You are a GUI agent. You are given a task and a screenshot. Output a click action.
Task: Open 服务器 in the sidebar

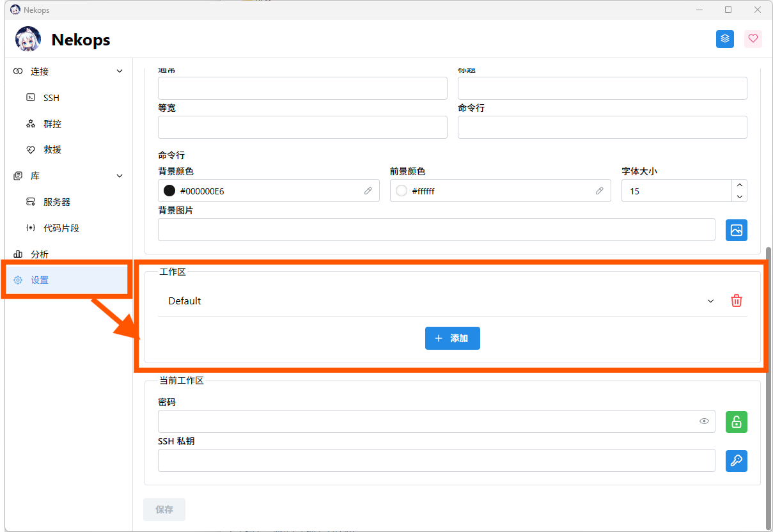coord(56,202)
